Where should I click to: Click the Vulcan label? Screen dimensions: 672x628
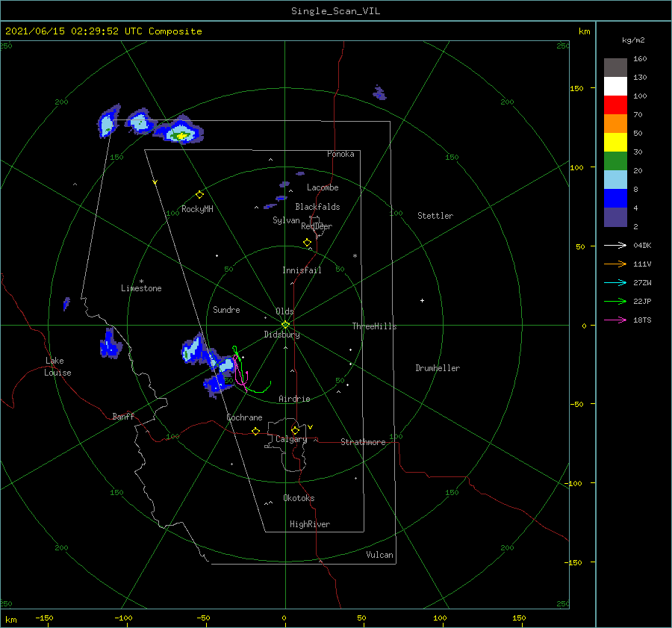click(x=379, y=555)
